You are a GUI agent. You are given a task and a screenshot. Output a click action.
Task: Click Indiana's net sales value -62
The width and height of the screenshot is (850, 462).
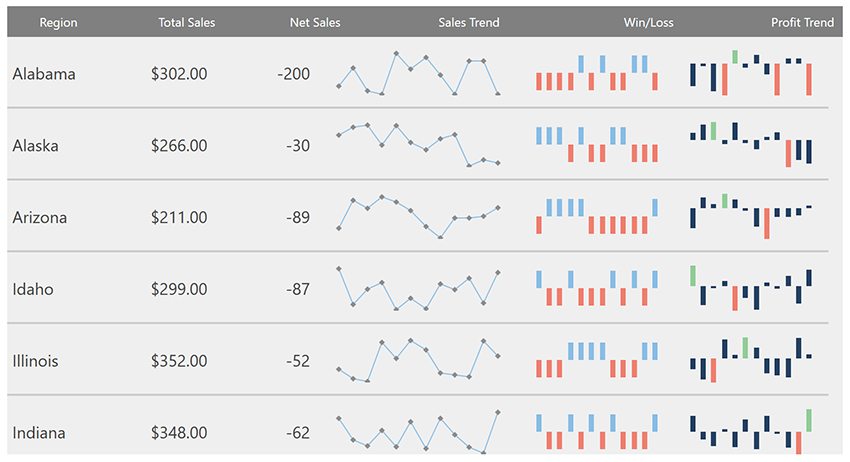(x=297, y=434)
